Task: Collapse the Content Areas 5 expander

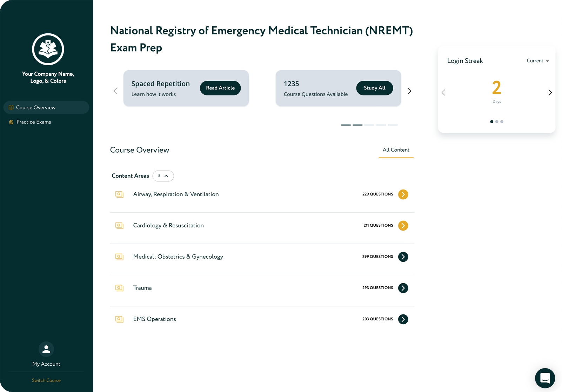Action: coord(163,176)
